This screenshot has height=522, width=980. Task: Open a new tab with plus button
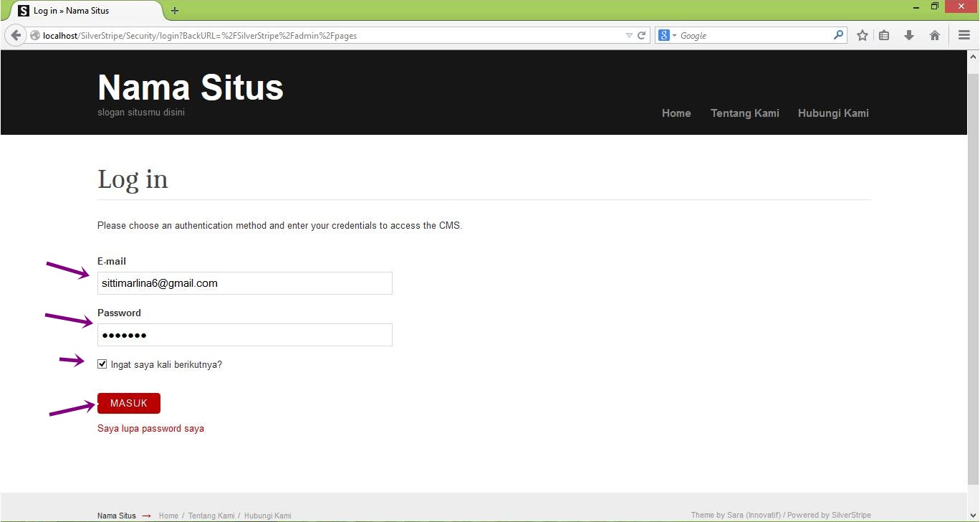pos(175,11)
